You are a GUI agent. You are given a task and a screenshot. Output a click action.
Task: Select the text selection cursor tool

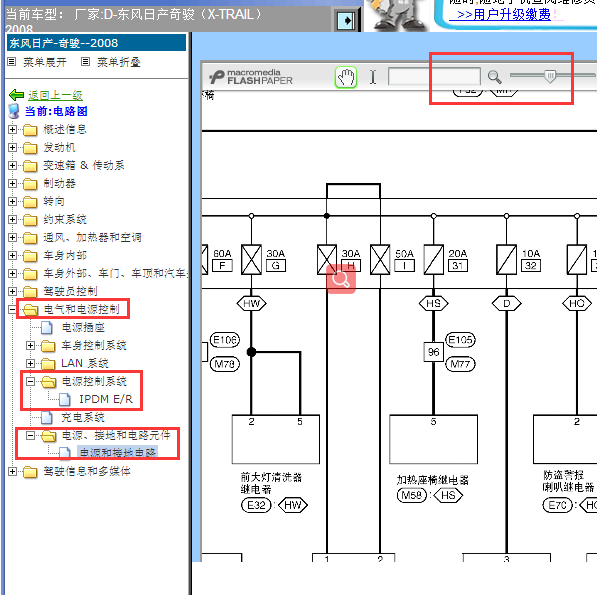[373, 77]
